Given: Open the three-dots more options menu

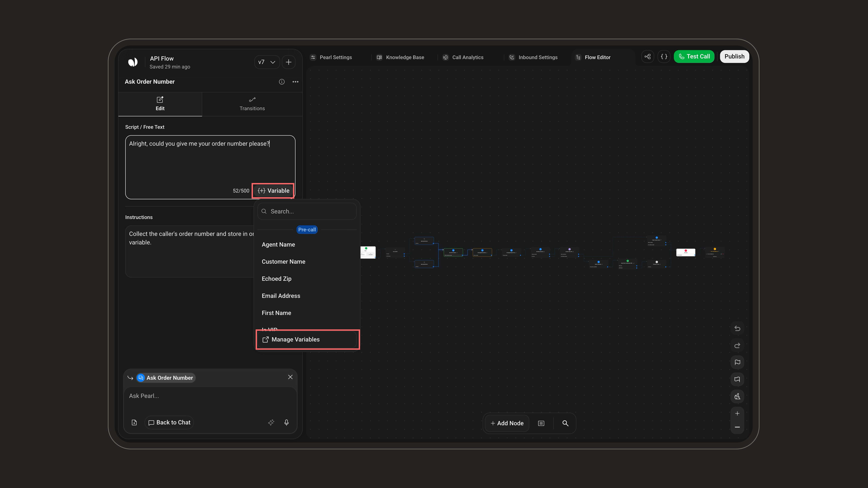Looking at the screenshot, I should click(295, 82).
